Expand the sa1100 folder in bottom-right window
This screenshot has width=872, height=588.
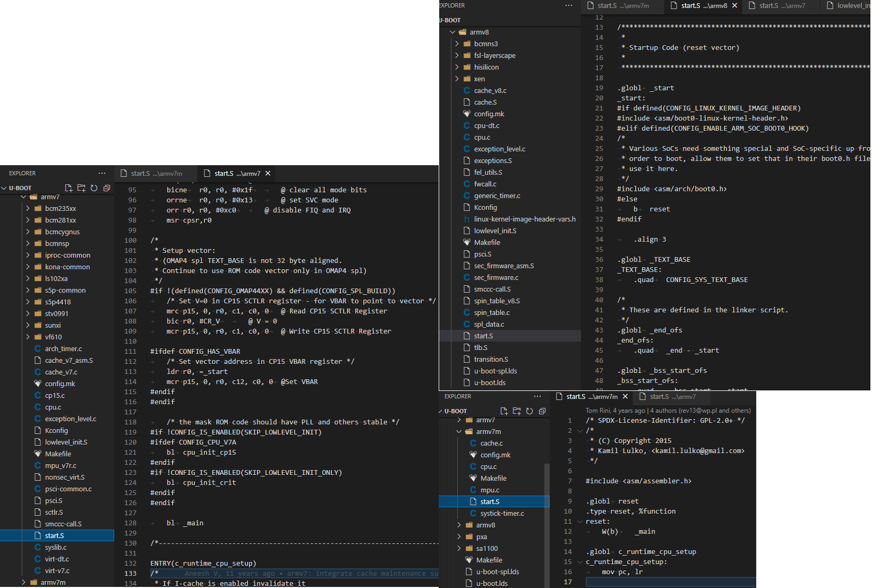[459, 548]
